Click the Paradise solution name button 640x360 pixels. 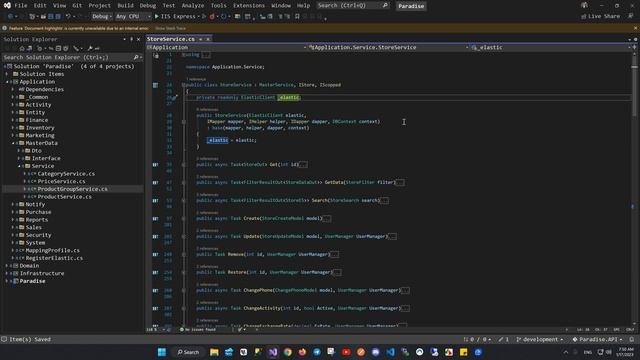(x=411, y=6)
